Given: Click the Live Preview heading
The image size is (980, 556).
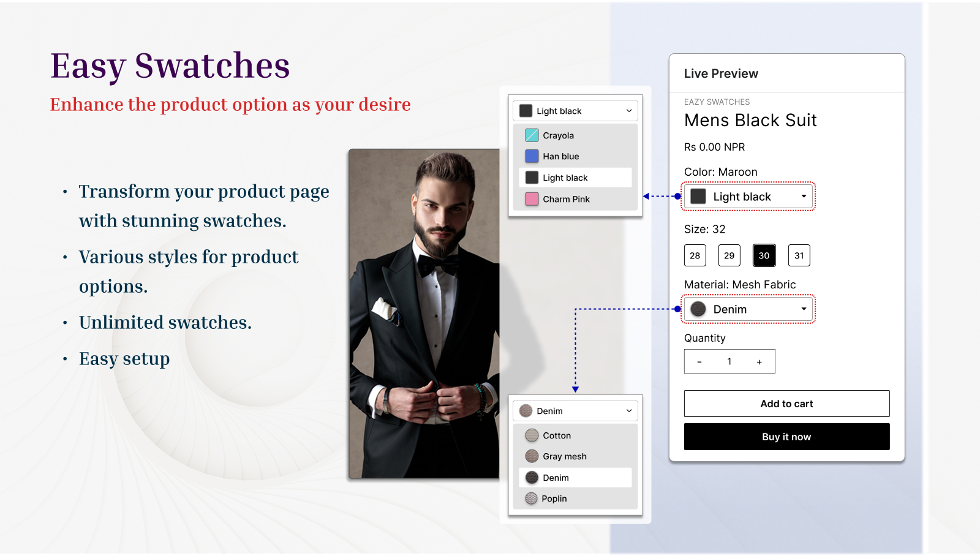Looking at the screenshot, I should point(721,73).
